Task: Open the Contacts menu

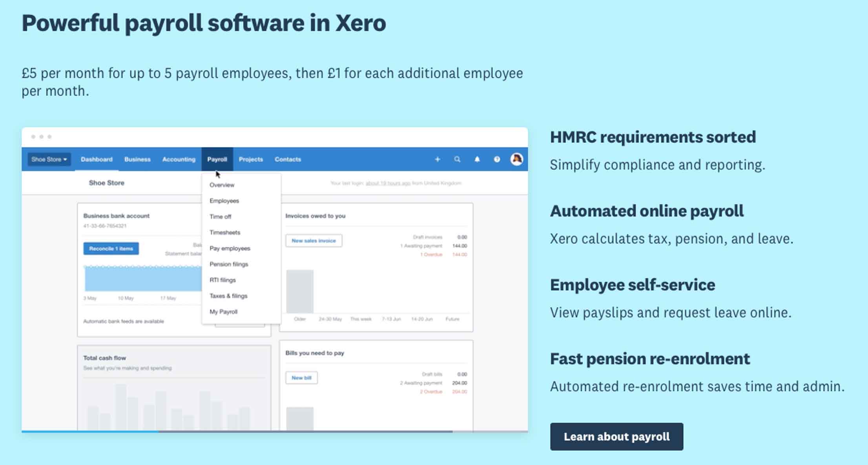Action: 288,159
